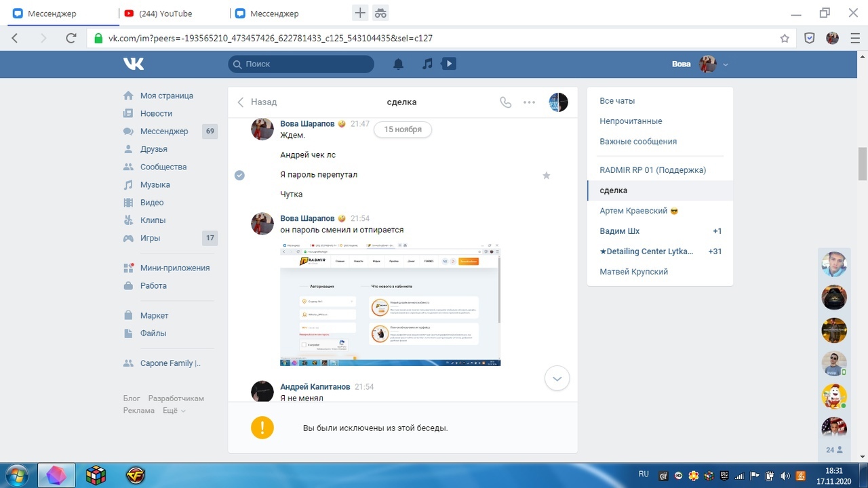Viewport: 868px width, 488px height.
Task: Open the three-dots chat actions menu
Action: pos(530,102)
